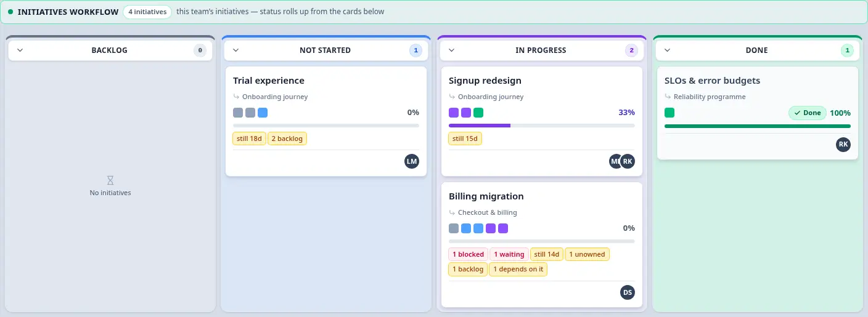Screen dimensions: 868x317
Task: Click partially hidden avatar on Signup redesign
Action: point(614,161)
